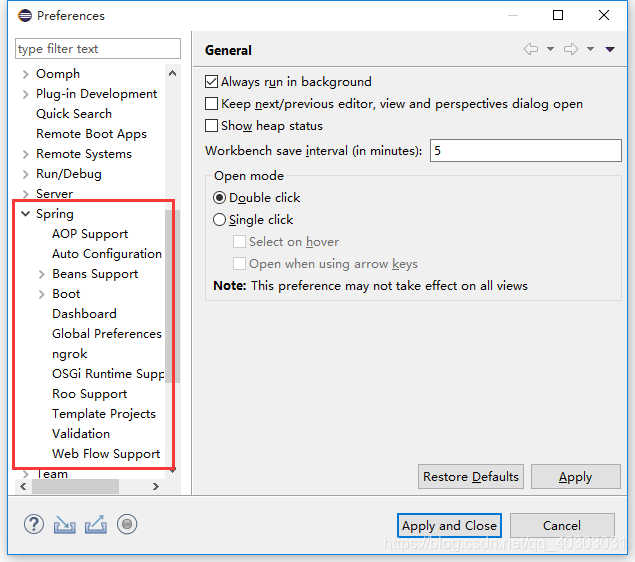Viewport: 635px width, 562px height.
Task: Select OSGi Runtime Support item
Action: (108, 374)
